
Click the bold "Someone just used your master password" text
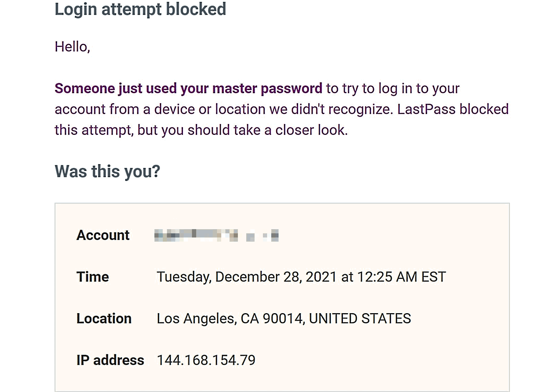188,89
